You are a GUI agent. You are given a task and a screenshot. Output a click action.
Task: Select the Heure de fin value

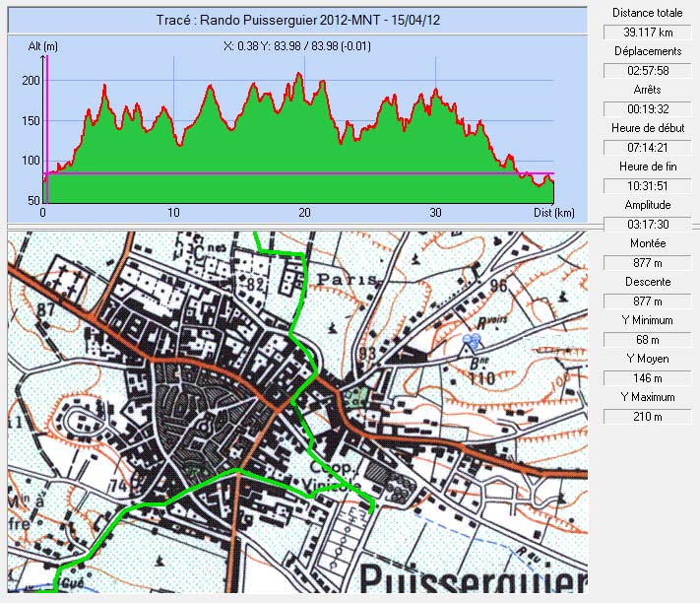point(646,186)
